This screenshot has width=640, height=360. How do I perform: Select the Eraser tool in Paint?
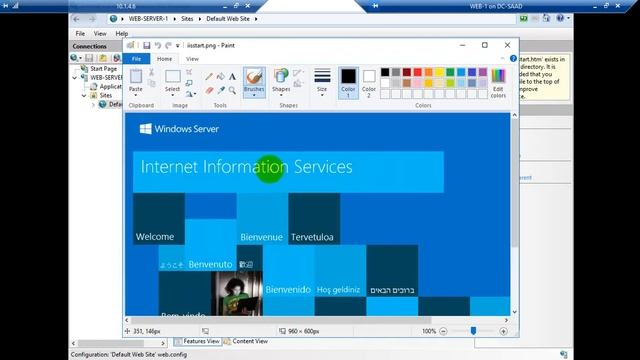click(209, 90)
